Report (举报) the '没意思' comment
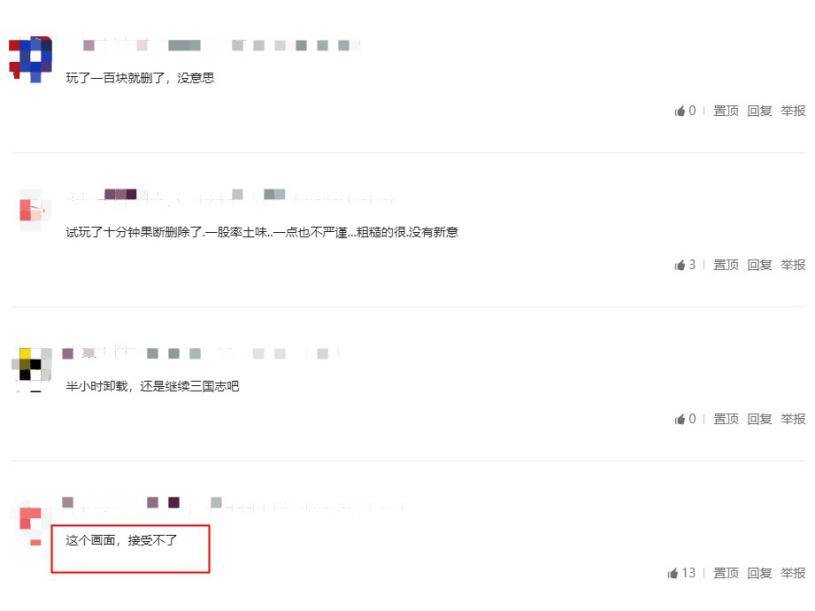This screenshot has width=815, height=611. 793,111
